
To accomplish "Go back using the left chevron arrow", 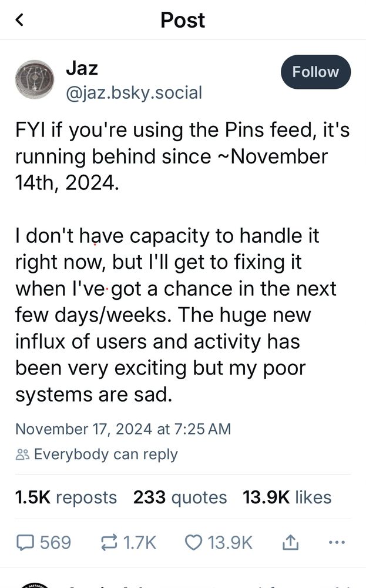I will click(x=19, y=19).
